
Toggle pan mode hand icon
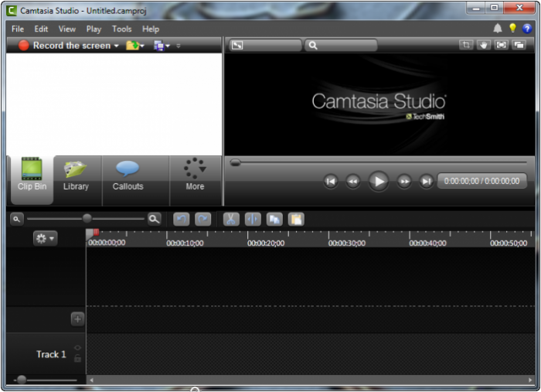[483, 45]
